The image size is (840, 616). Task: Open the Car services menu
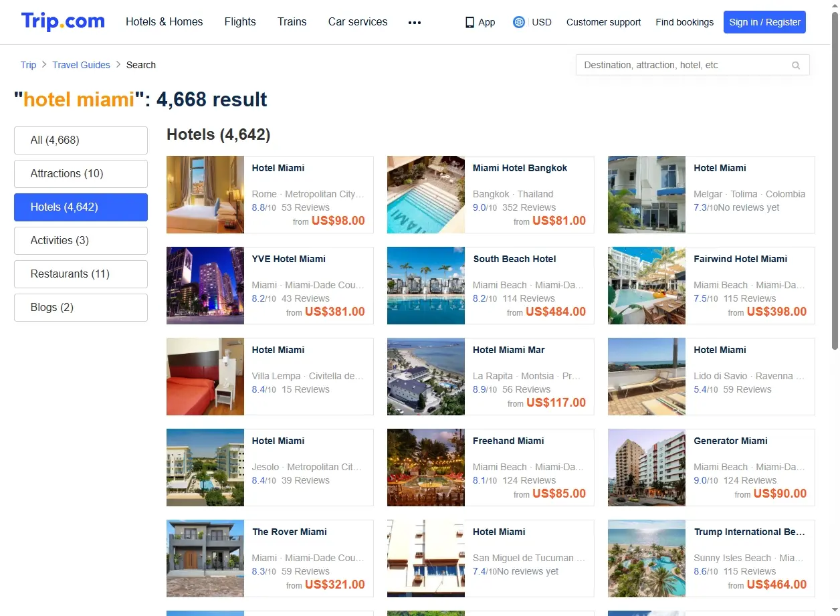point(358,21)
